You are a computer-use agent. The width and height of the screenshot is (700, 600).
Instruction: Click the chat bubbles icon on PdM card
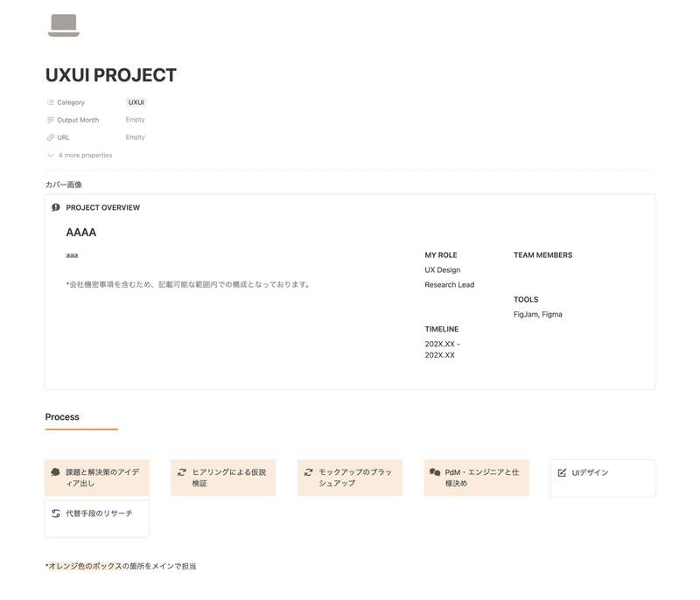[435, 472]
